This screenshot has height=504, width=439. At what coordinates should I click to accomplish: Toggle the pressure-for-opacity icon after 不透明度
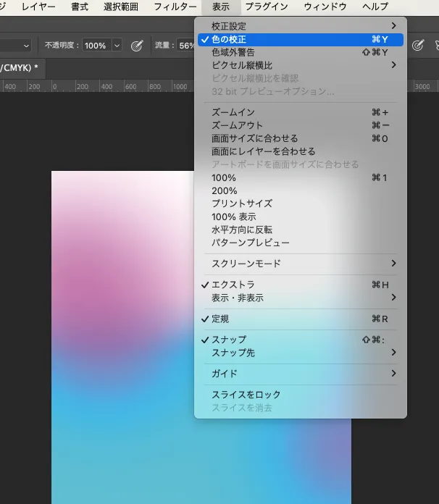point(137,46)
